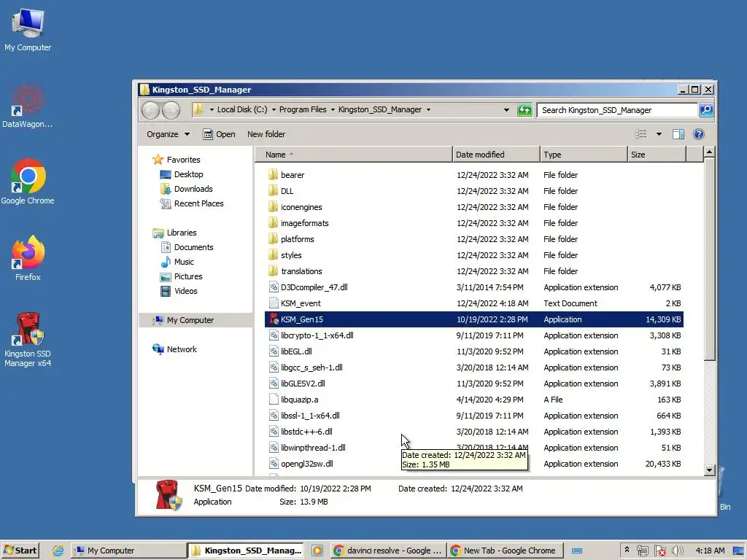This screenshot has width=747, height=560.
Task: Click the search magnifier button
Action: pos(705,110)
